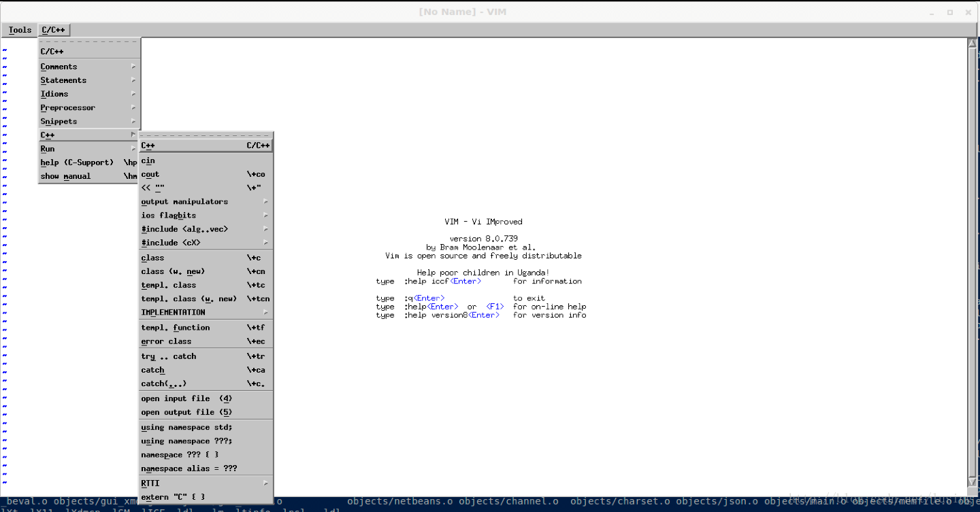Close the VIM window

tap(968, 12)
